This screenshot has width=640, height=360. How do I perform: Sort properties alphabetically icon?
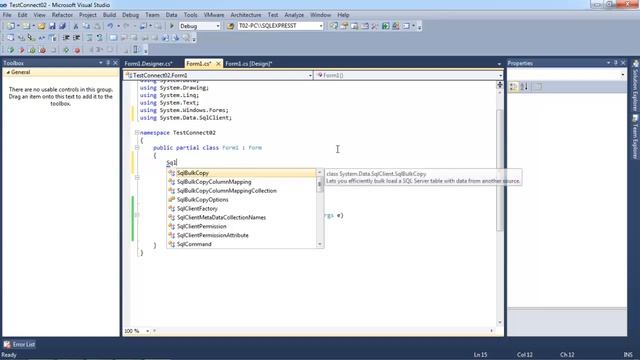524,87
